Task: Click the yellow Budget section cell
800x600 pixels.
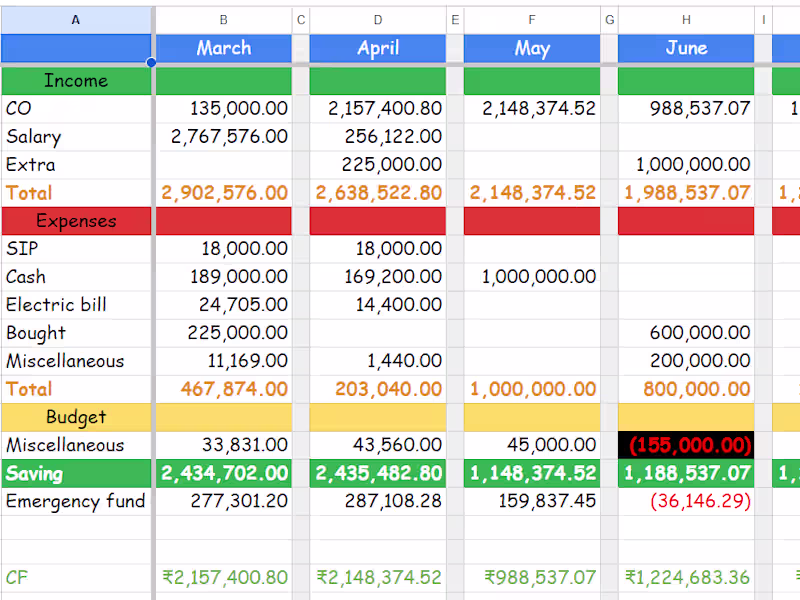Action: (76, 417)
